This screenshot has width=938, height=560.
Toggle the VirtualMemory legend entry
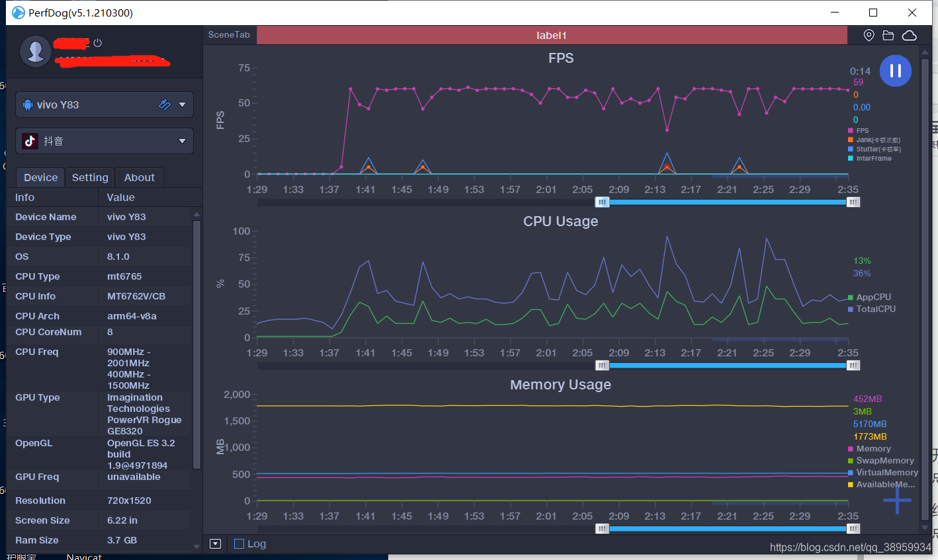[883, 472]
